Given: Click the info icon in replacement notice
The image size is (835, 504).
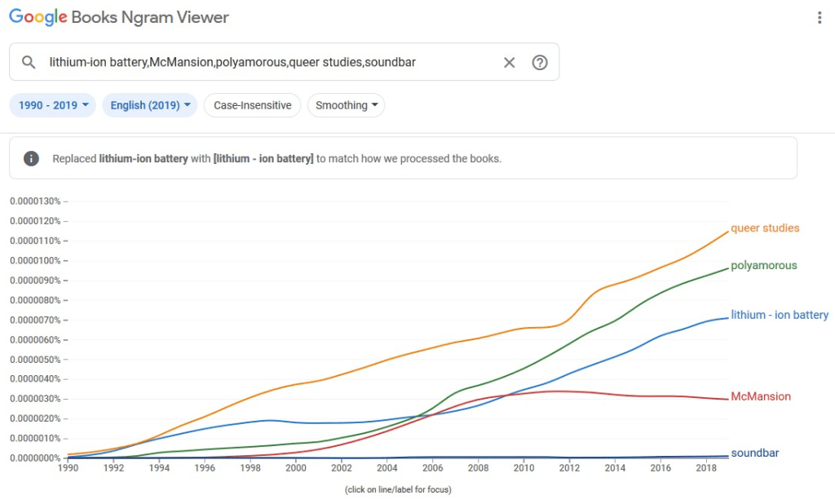Looking at the screenshot, I should point(31,158).
